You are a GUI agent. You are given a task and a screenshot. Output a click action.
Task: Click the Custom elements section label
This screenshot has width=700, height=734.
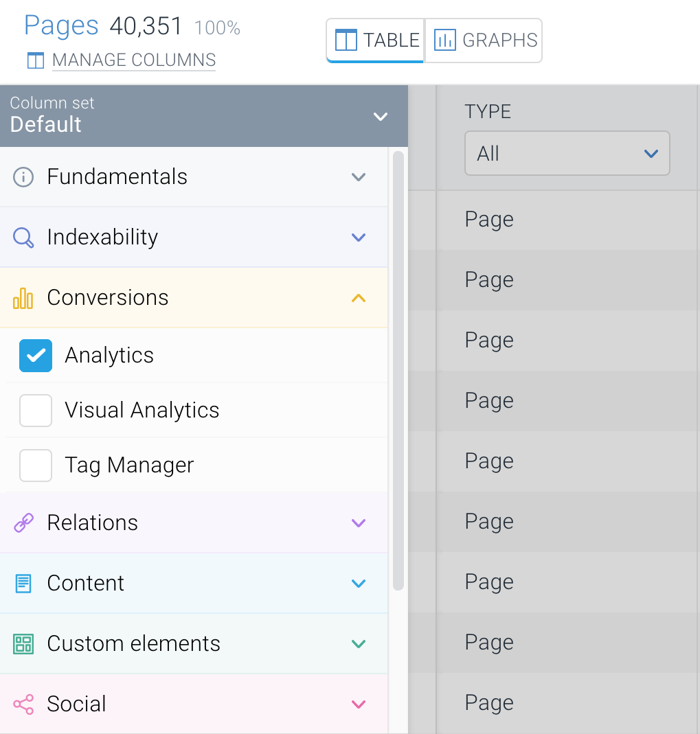[133, 643]
